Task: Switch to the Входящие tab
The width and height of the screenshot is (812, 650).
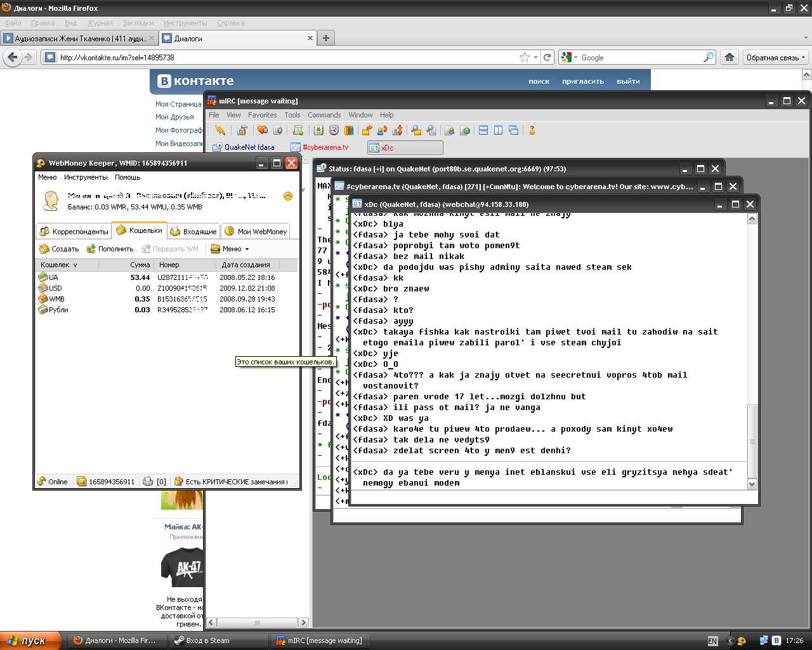Action: coord(193,232)
